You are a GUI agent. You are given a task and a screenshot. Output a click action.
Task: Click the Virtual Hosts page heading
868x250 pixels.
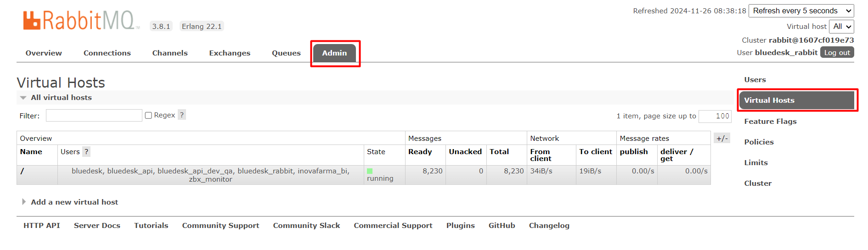pos(61,83)
